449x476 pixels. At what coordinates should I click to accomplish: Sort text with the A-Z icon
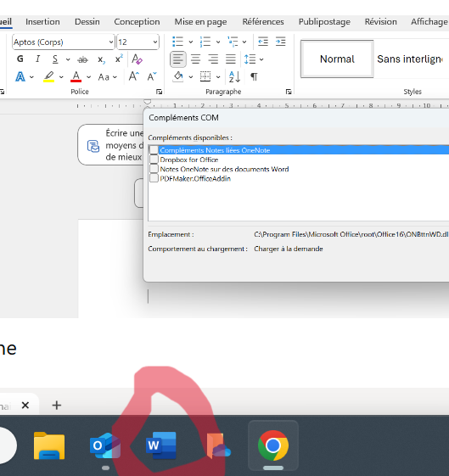(x=234, y=77)
